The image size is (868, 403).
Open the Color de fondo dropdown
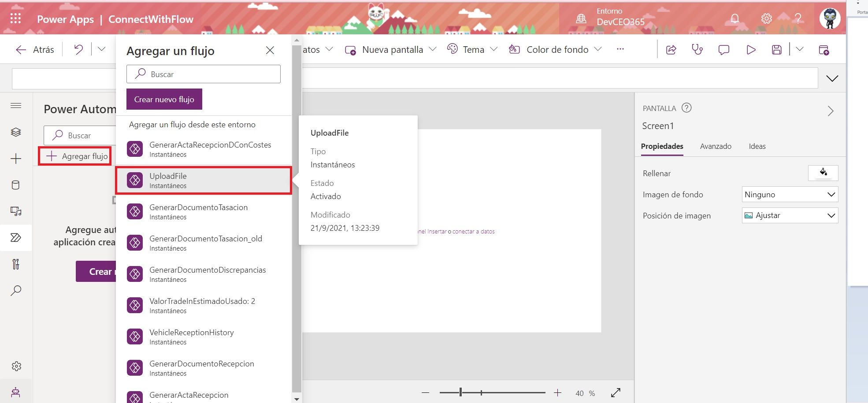click(555, 50)
